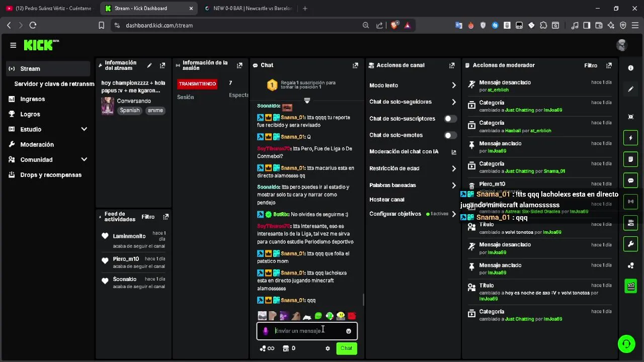
Task: Click the Enviar un mensaje input field
Action: (308, 331)
